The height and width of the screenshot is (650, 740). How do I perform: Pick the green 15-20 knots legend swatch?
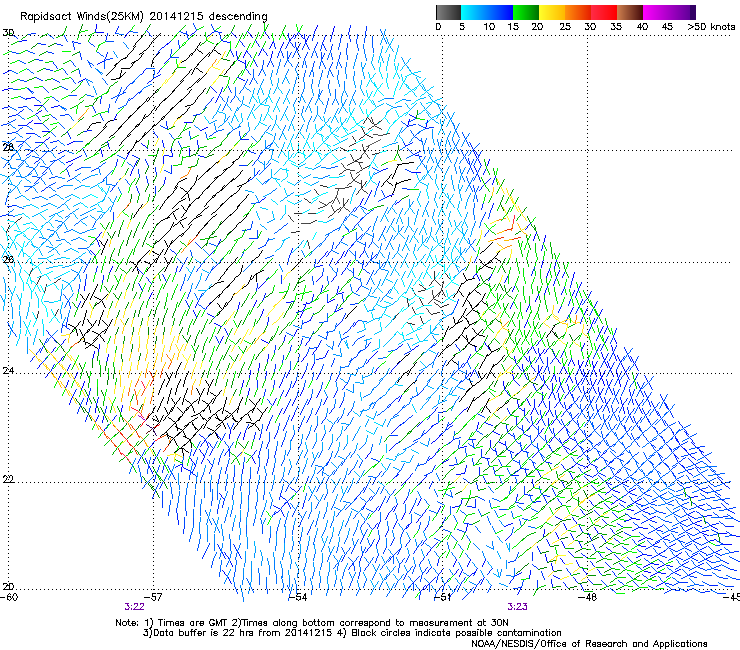tap(526, 12)
